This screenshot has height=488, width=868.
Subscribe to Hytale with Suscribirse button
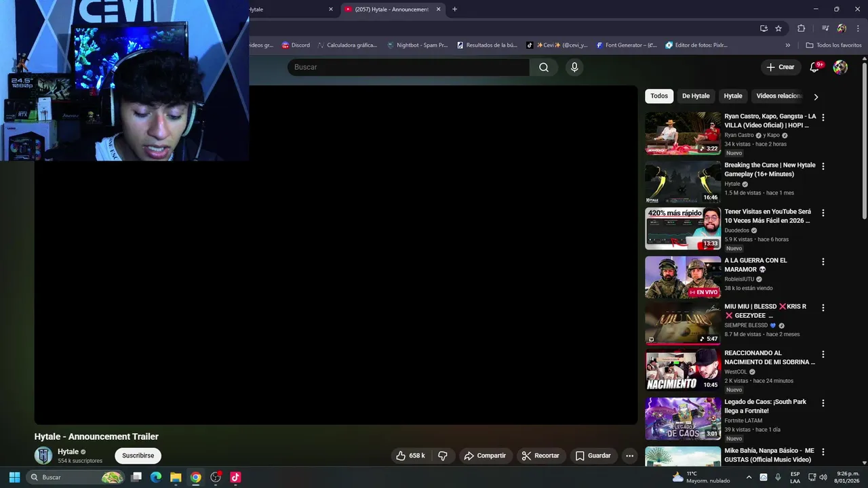click(x=138, y=455)
